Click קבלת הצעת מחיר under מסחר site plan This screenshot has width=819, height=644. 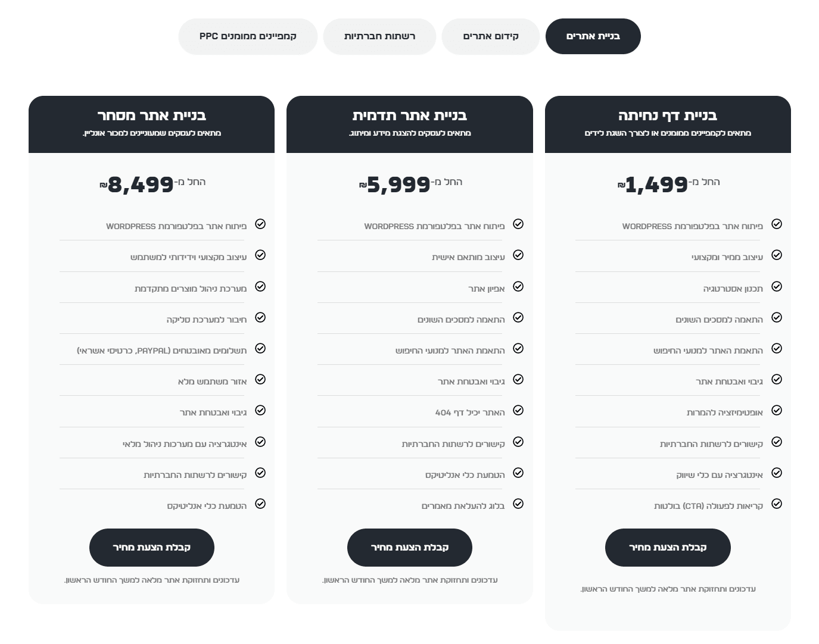[152, 548]
